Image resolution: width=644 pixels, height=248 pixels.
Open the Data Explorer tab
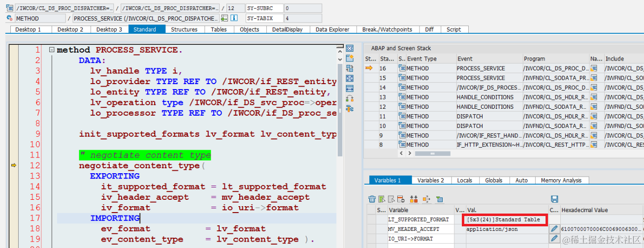[332, 30]
